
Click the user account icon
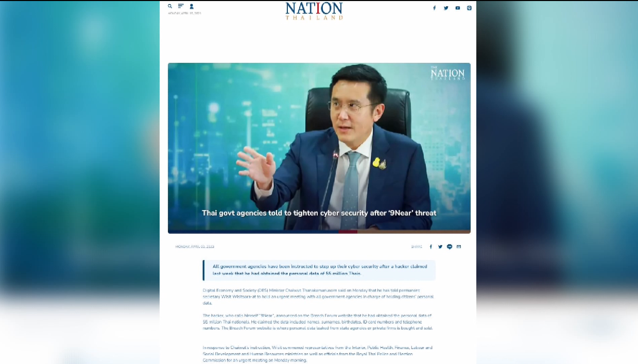point(192,6)
